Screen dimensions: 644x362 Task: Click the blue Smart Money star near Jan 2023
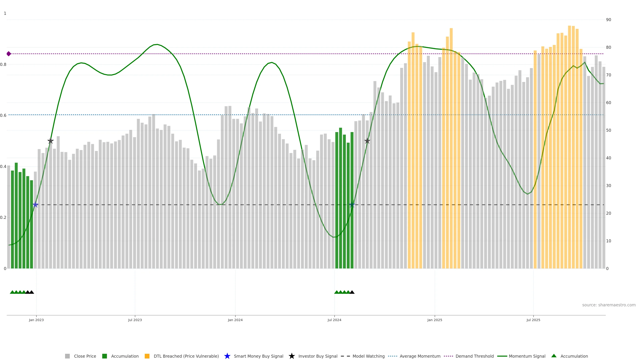(36, 205)
